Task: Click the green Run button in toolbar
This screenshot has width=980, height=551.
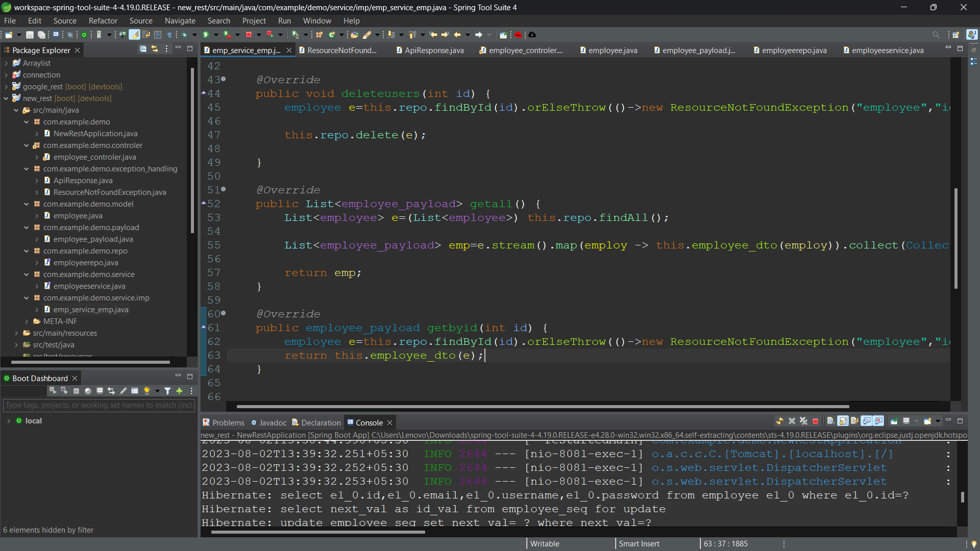Action: 206,35
